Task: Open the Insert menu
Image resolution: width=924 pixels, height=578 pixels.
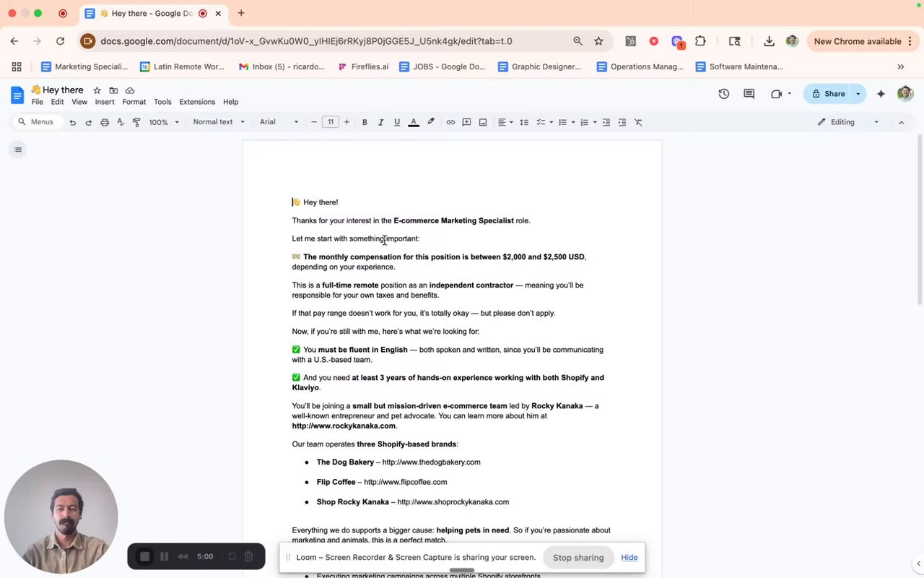Action: 105,102
